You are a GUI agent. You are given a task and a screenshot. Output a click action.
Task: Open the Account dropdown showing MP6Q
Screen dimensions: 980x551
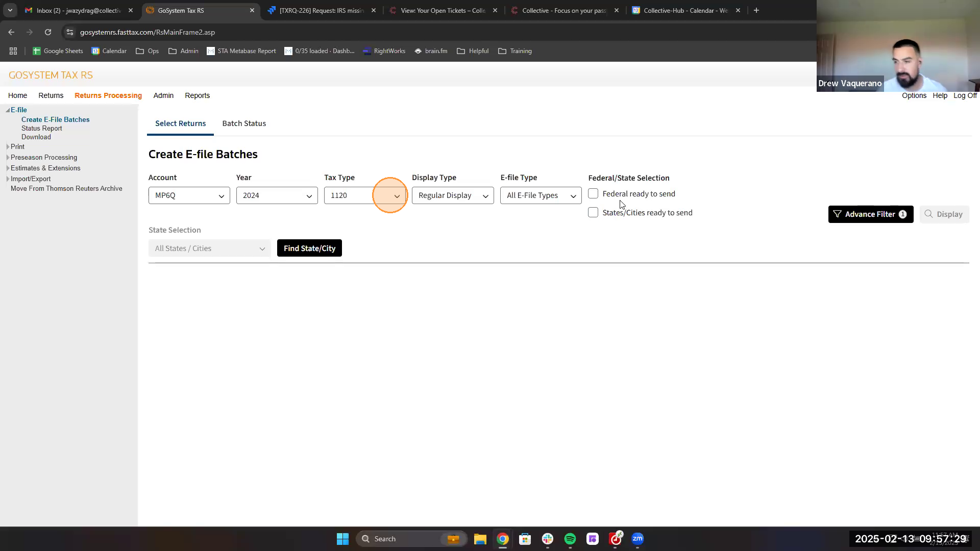[x=189, y=195]
